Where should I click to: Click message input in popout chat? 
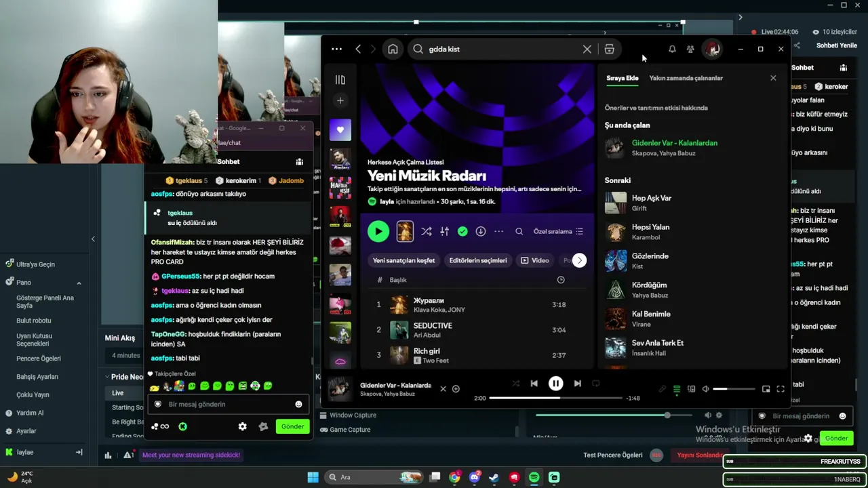(228, 404)
